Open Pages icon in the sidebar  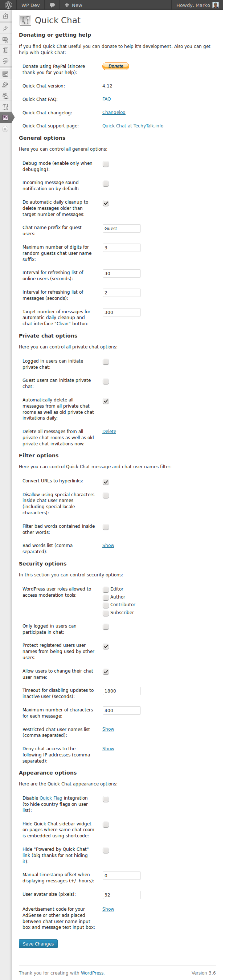tap(5, 50)
